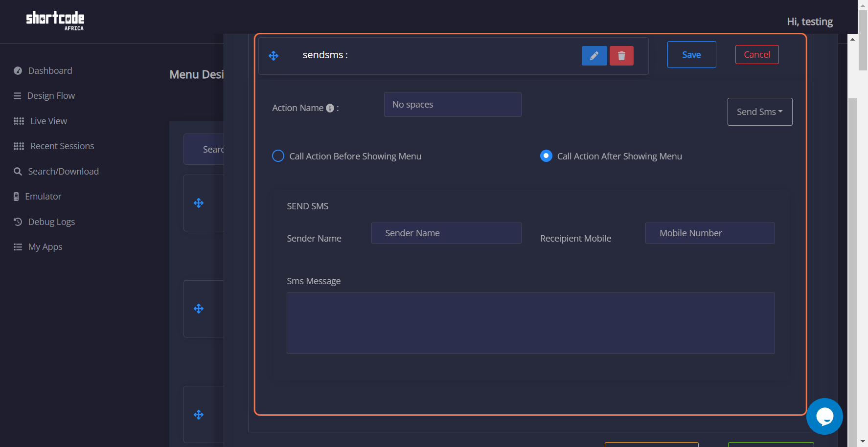
Task: Click the Search/Download magnifier icon
Action: [x=18, y=172]
